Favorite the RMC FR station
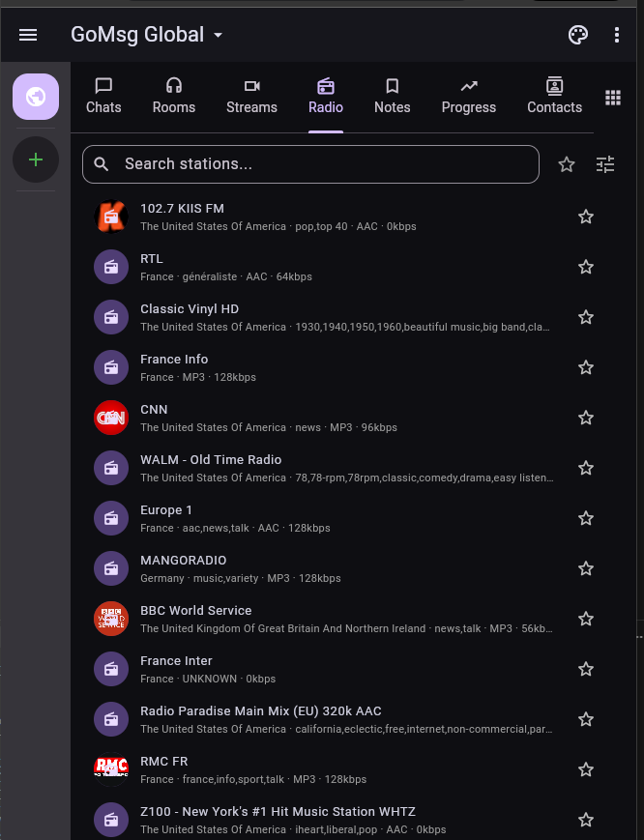 tap(586, 769)
